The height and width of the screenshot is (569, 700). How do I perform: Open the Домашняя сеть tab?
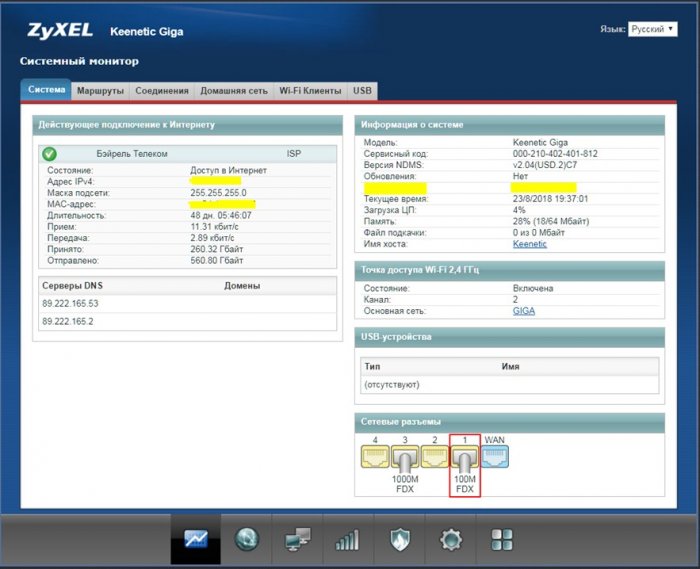coord(234,91)
